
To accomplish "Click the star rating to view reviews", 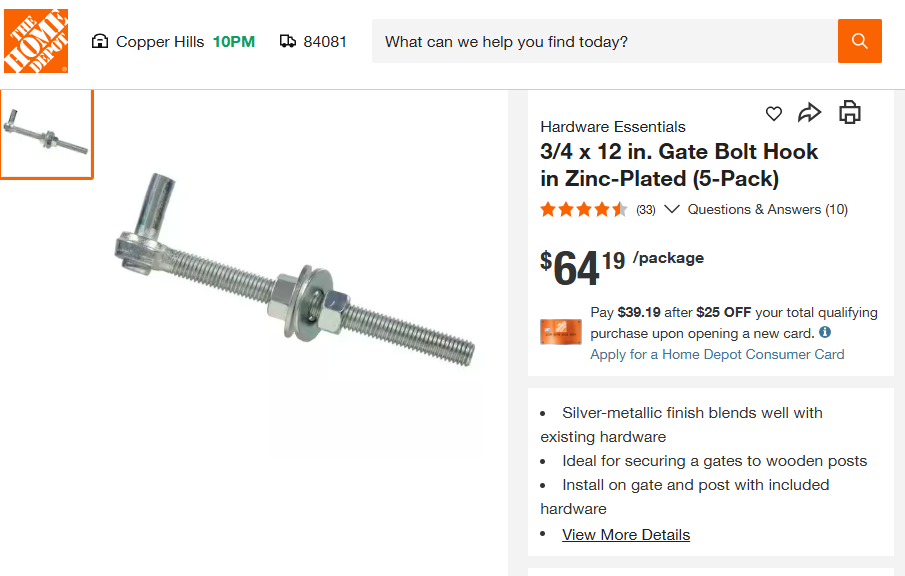I will [584, 209].
